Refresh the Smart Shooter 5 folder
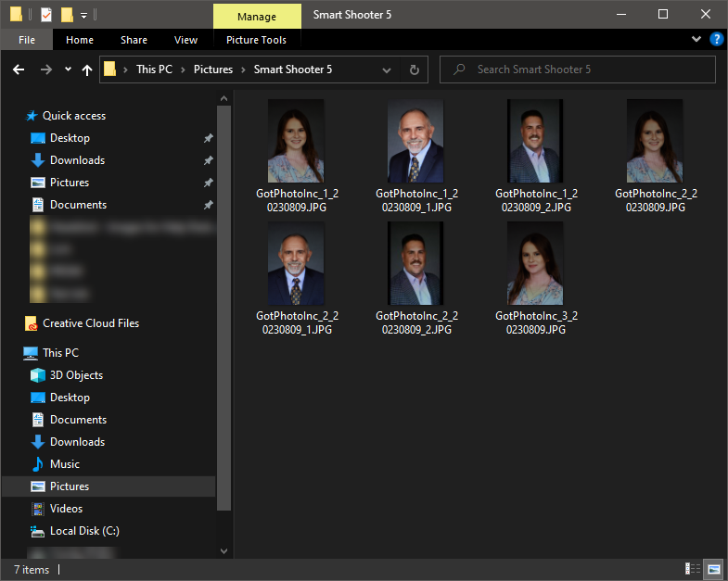 tap(415, 70)
